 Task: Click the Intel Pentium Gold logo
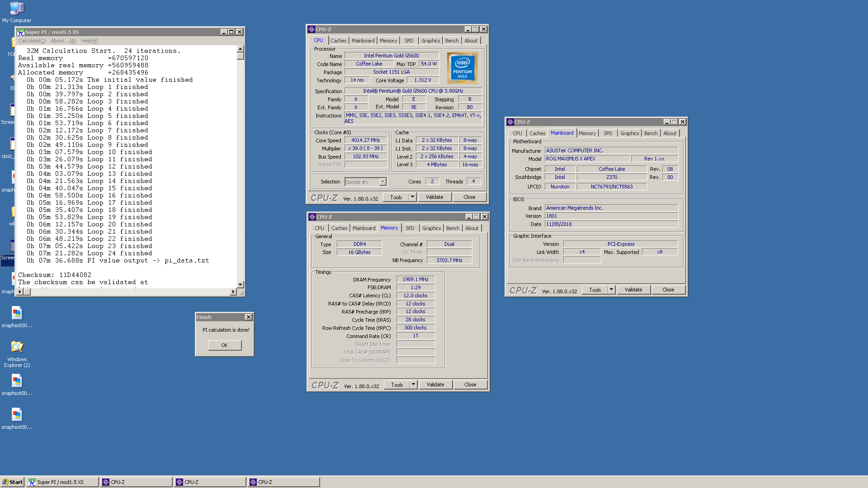(x=462, y=68)
